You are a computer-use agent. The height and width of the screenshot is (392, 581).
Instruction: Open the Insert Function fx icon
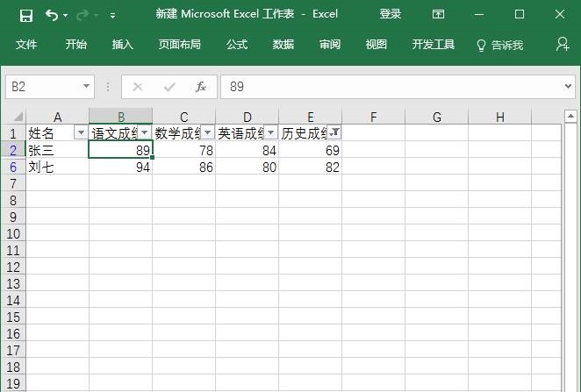[201, 87]
